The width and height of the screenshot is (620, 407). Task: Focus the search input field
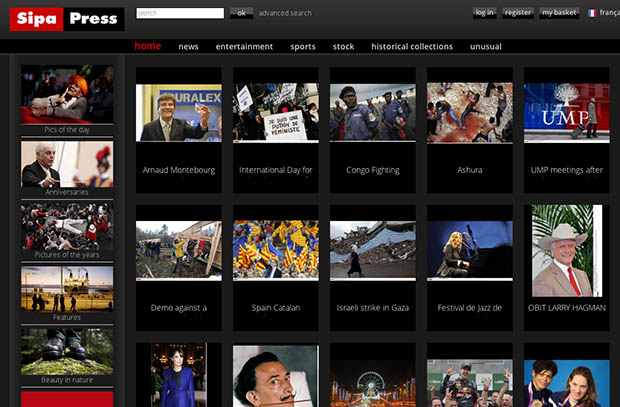point(180,13)
